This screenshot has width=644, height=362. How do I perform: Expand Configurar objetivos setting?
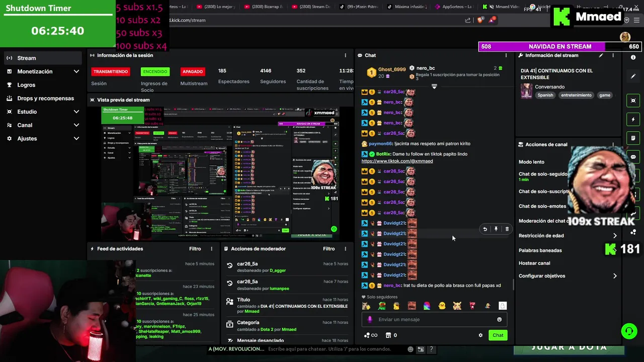(568, 276)
